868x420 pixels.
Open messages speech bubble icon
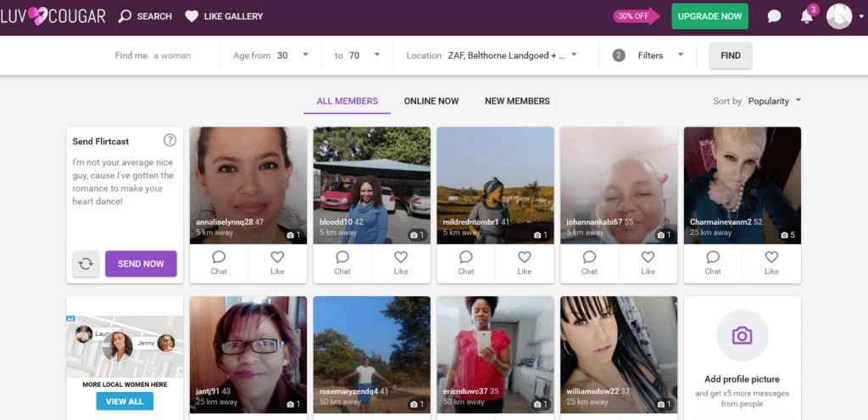(774, 17)
